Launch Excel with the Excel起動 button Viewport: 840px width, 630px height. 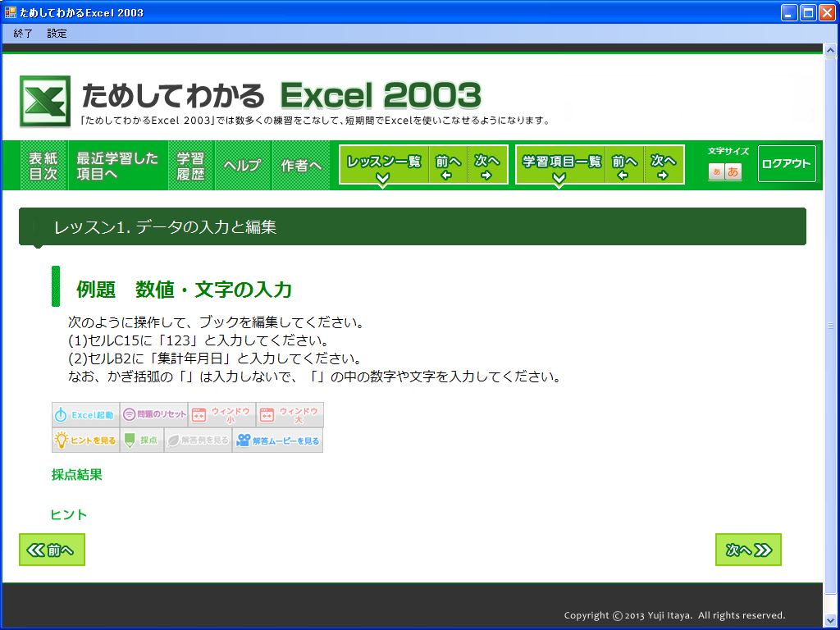click(85, 414)
